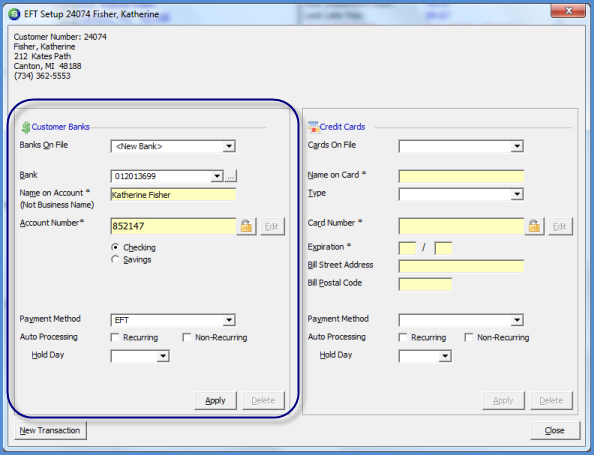Click the green dollar Customer Banks icon
This screenshot has height=455, width=594.
(x=26, y=127)
